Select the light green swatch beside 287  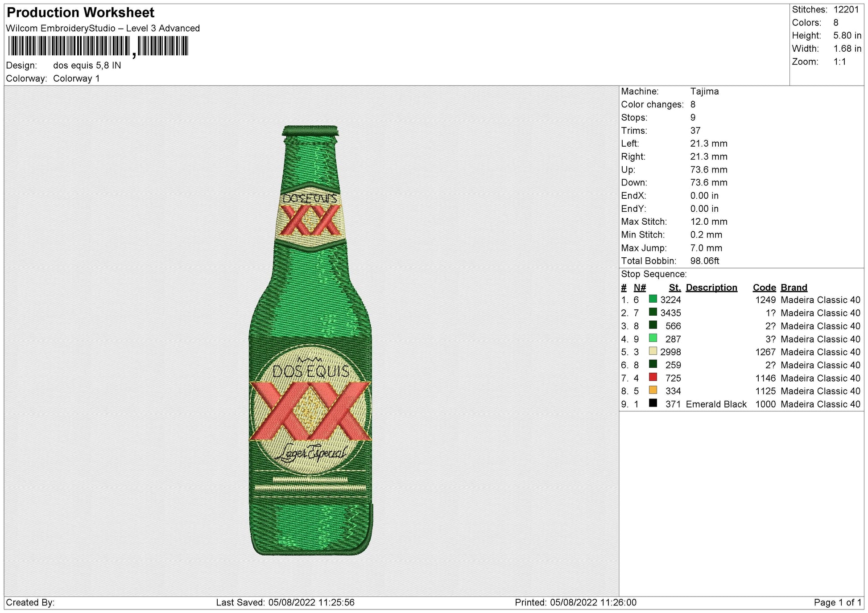pos(653,338)
